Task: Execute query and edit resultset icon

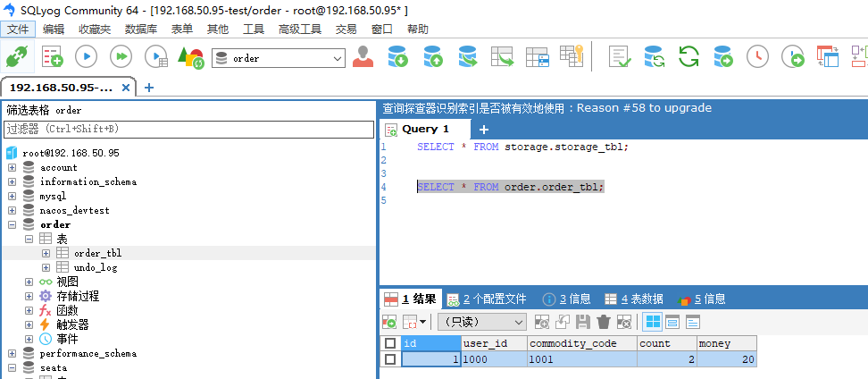Action: (x=155, y=56)
